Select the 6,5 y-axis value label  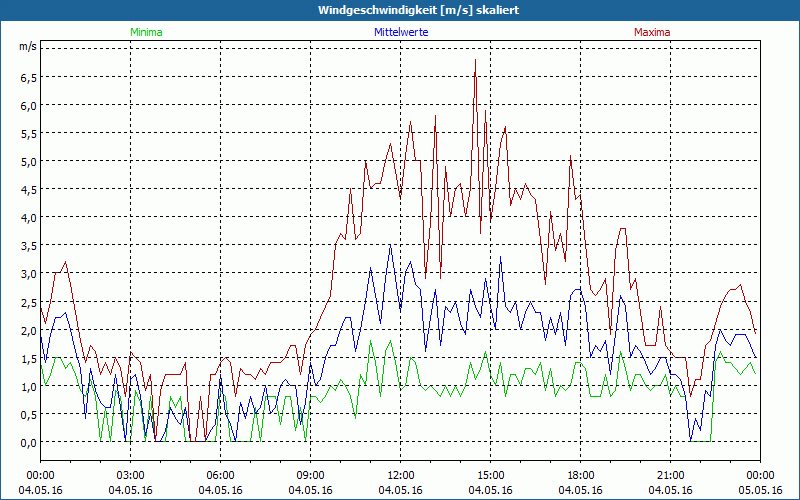coord(28,77)
